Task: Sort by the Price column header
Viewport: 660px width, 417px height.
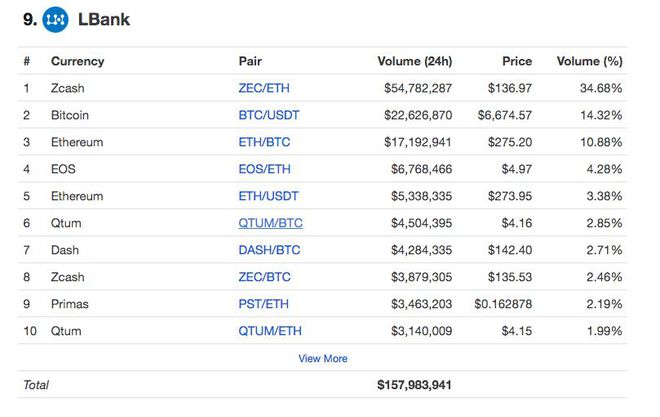Action: [517, 61]
